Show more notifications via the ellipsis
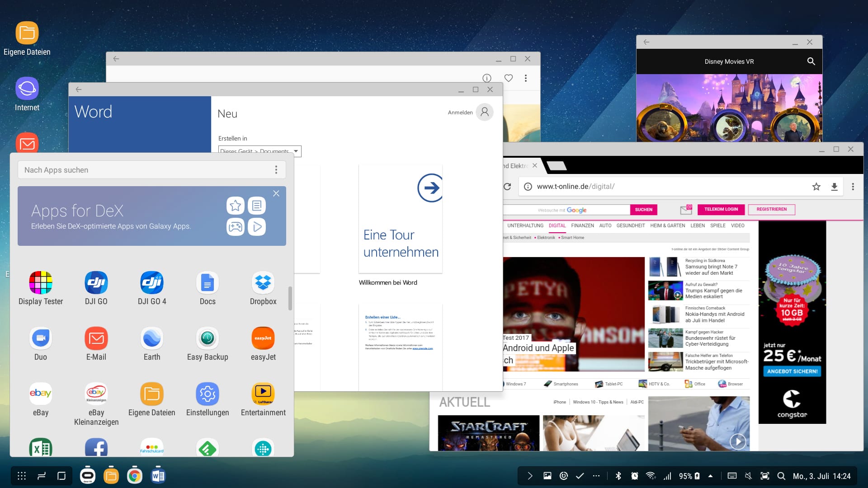The height and width of the screenshot is (488, 868). pyautogui.click(x=596, y=476)
